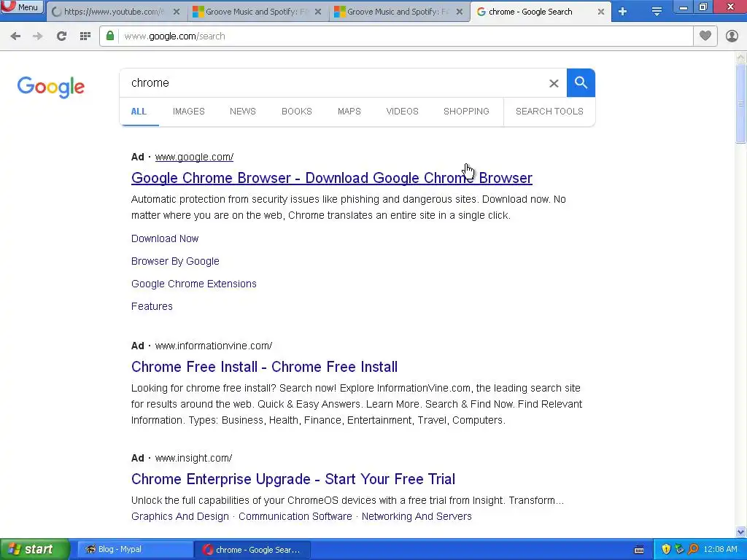Viewport: 747px width, 560px height.
Task: Close the chrome Google Search tab
Action: 601,12
